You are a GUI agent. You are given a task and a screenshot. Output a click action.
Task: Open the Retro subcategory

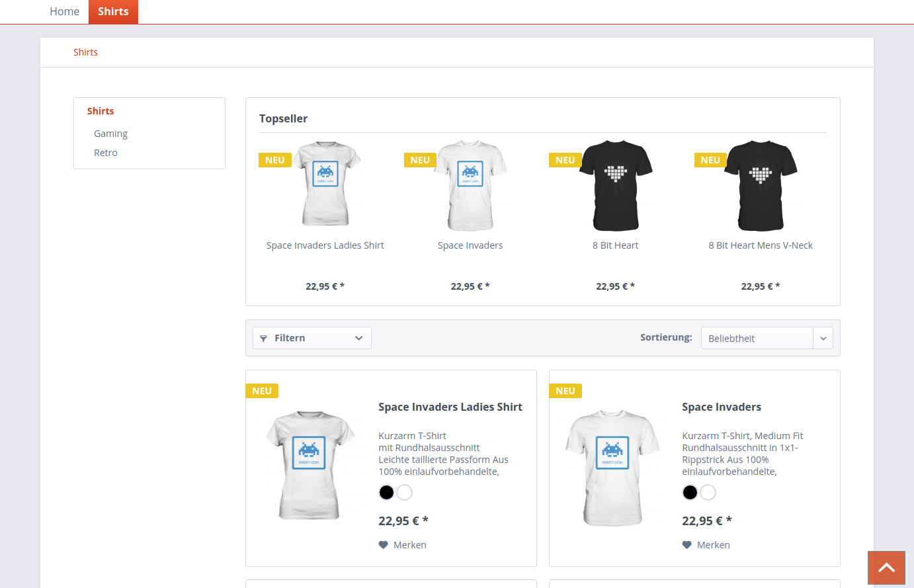point(106,153)
